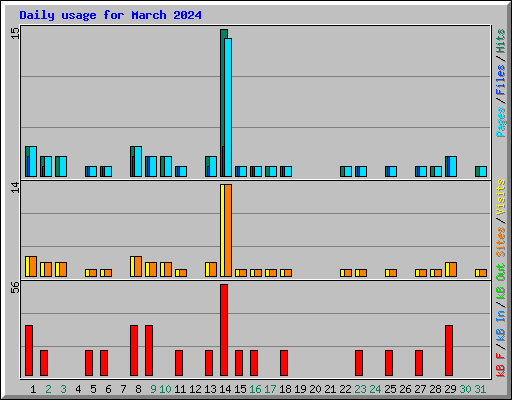Click the day 8 axis label
Viewport: 512px width, 400px height.
point(138,389)
